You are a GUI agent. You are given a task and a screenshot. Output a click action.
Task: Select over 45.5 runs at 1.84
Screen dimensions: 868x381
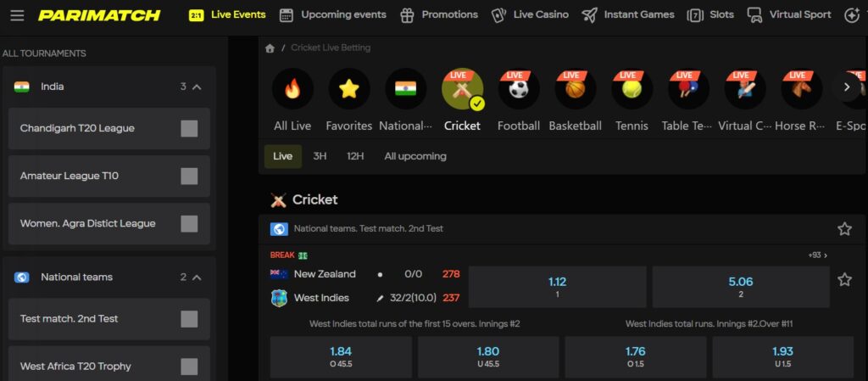(x=341, y=357)
